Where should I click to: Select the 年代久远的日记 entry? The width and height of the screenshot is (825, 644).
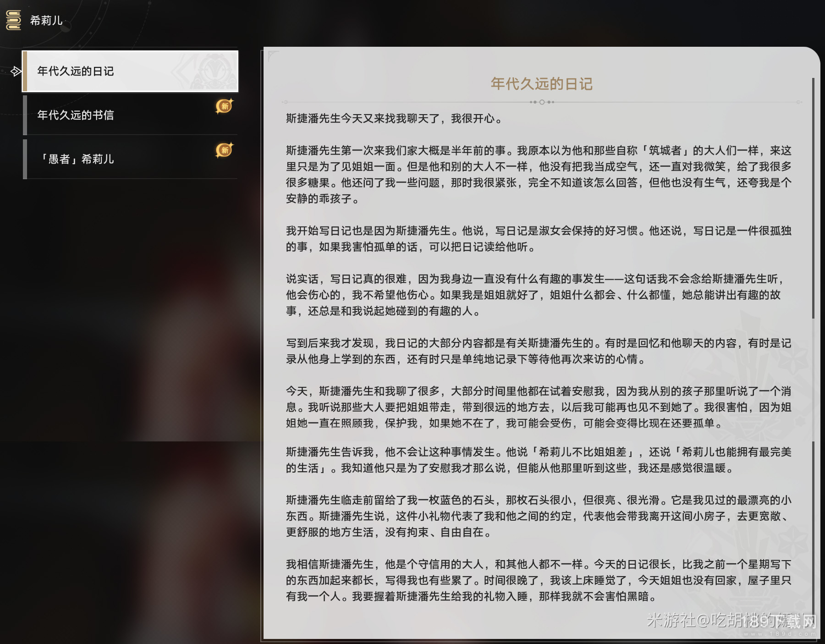tap(76, 71)
